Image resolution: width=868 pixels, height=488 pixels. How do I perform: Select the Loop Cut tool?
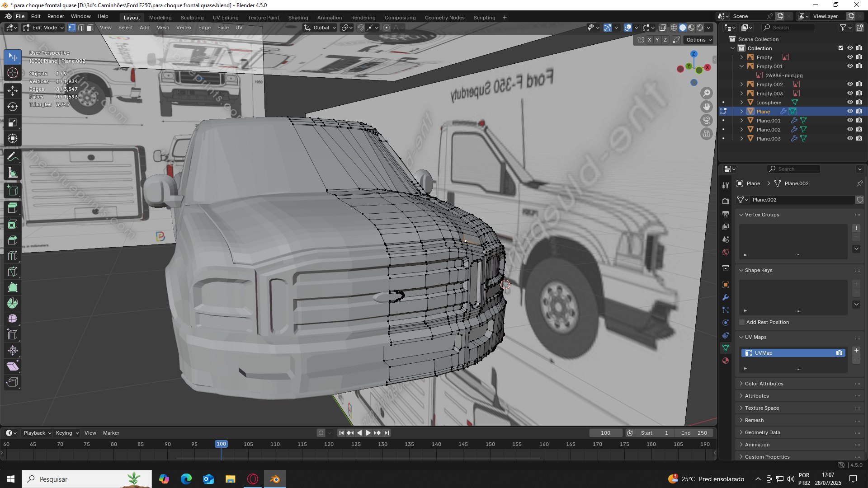point(13,256)
